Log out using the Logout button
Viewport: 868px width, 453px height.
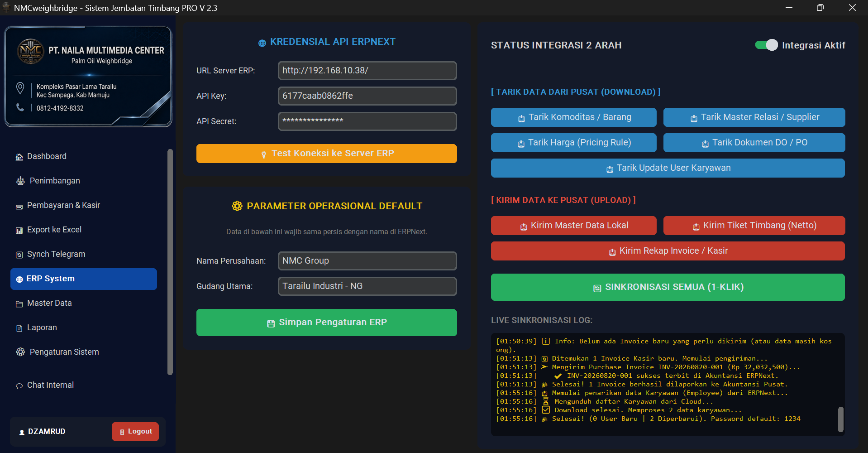click(x=135, y=432)
